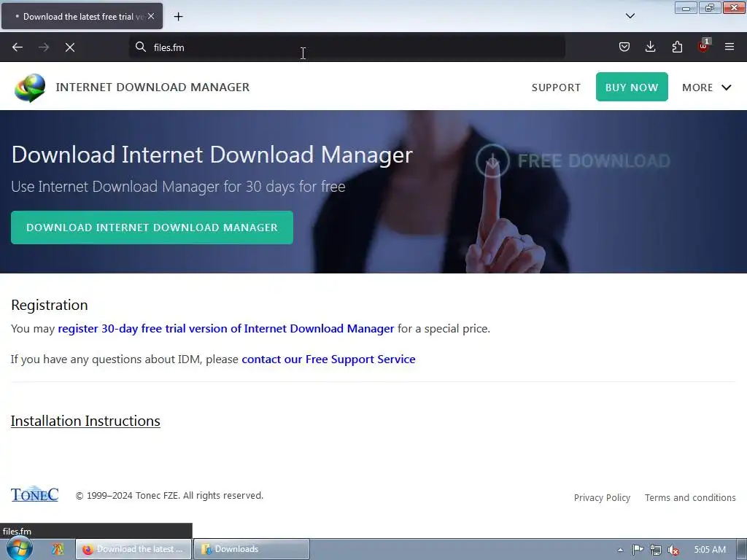
Task: Show hidden tray icons arrow
Action: 620,550
